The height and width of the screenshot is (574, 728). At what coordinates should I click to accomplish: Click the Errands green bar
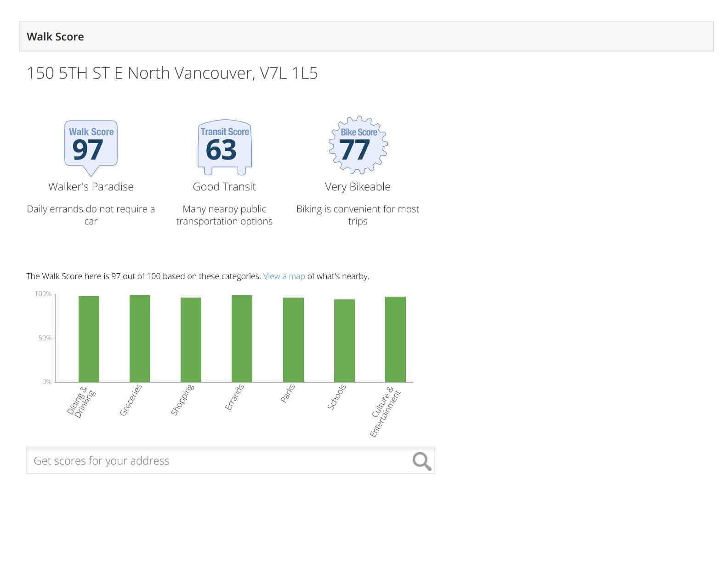pyautogui.click(x=242, y=339)
